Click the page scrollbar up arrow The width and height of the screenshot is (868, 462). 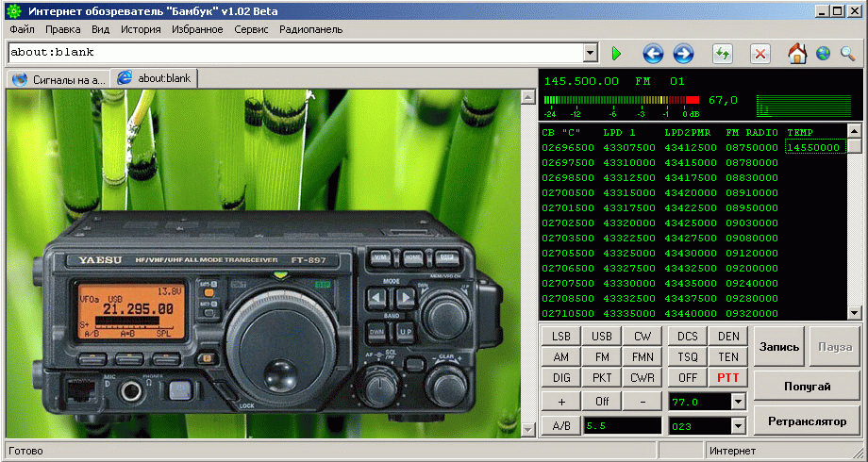527,97
